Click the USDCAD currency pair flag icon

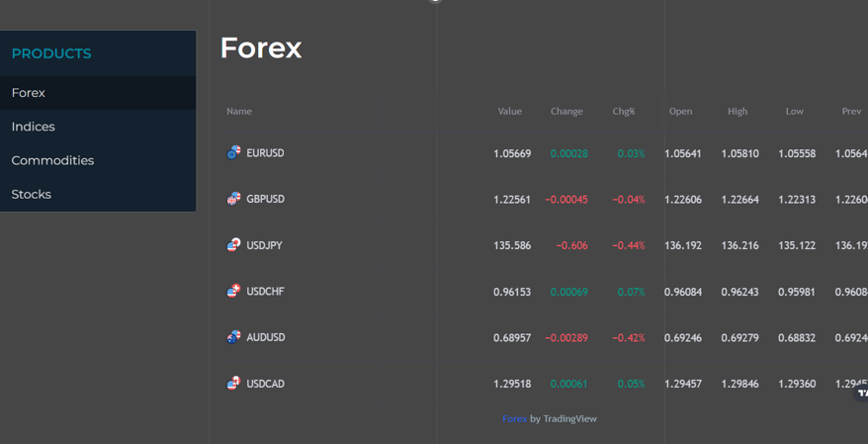pos(233,383)
